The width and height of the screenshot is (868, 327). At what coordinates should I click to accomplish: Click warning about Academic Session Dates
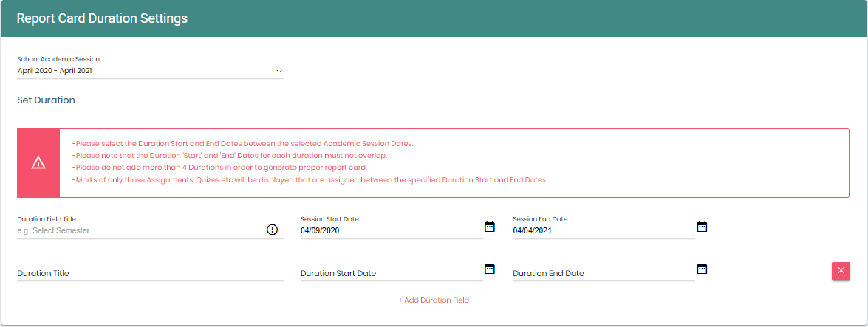point(242,143)
